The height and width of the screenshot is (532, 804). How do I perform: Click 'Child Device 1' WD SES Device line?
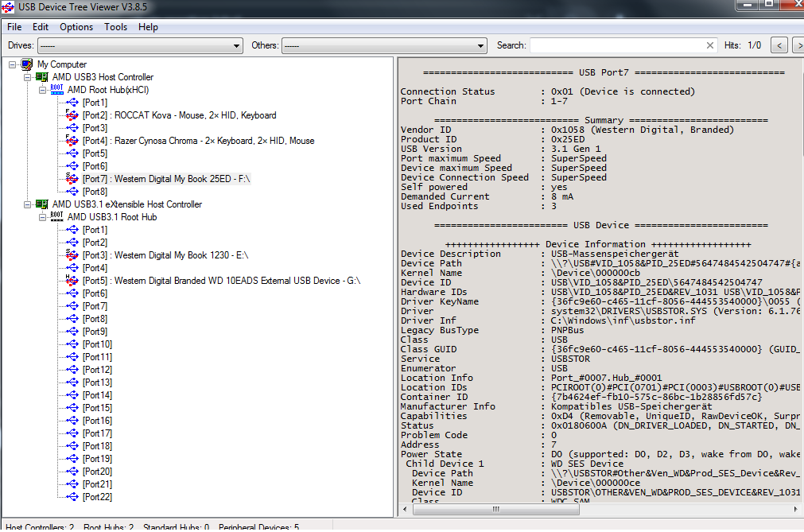[515, 464]
